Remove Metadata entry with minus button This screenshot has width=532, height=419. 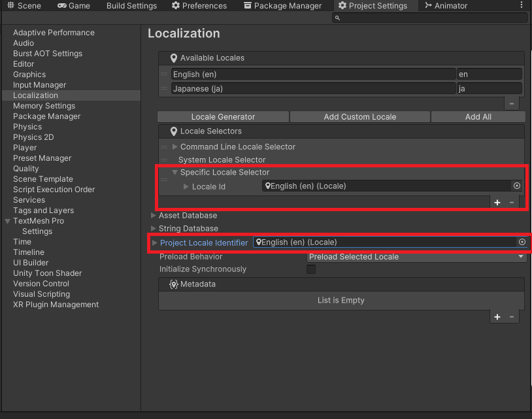512,317
